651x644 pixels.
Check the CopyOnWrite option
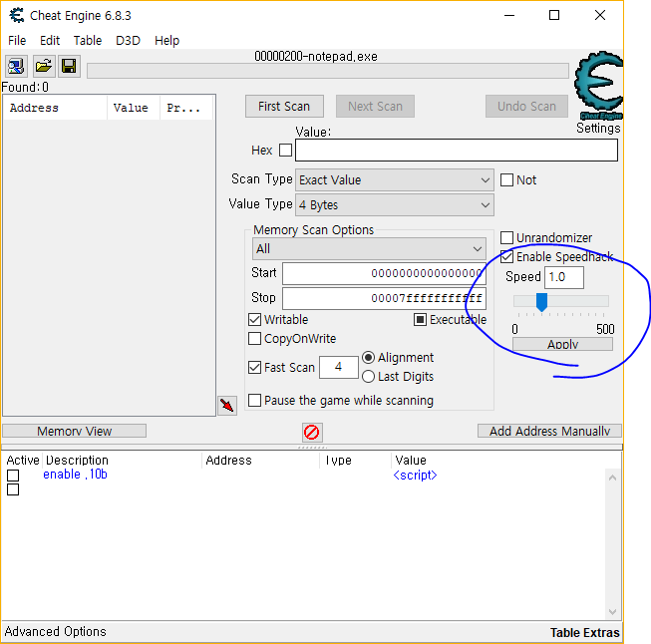click(254, 338)
